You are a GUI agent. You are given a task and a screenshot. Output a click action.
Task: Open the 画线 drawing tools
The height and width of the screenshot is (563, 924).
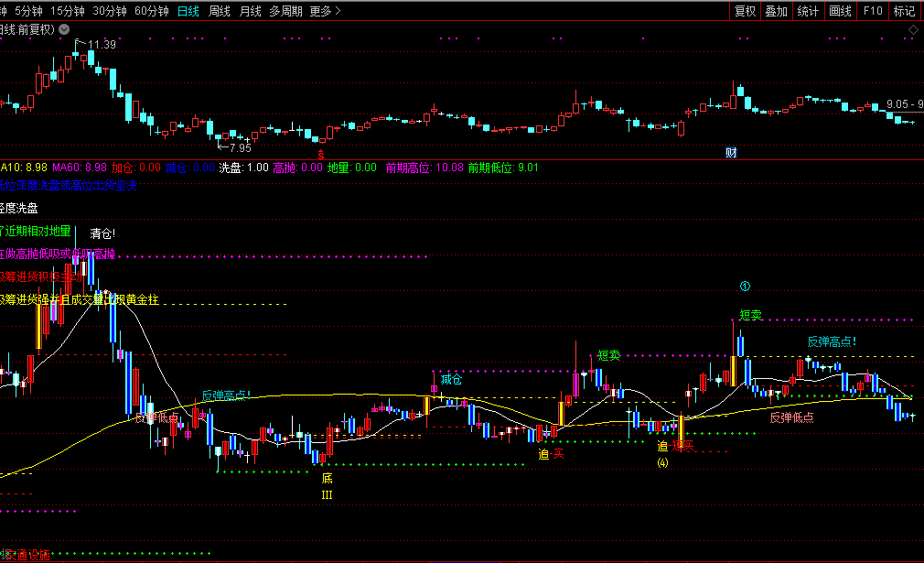click(840, 11)
